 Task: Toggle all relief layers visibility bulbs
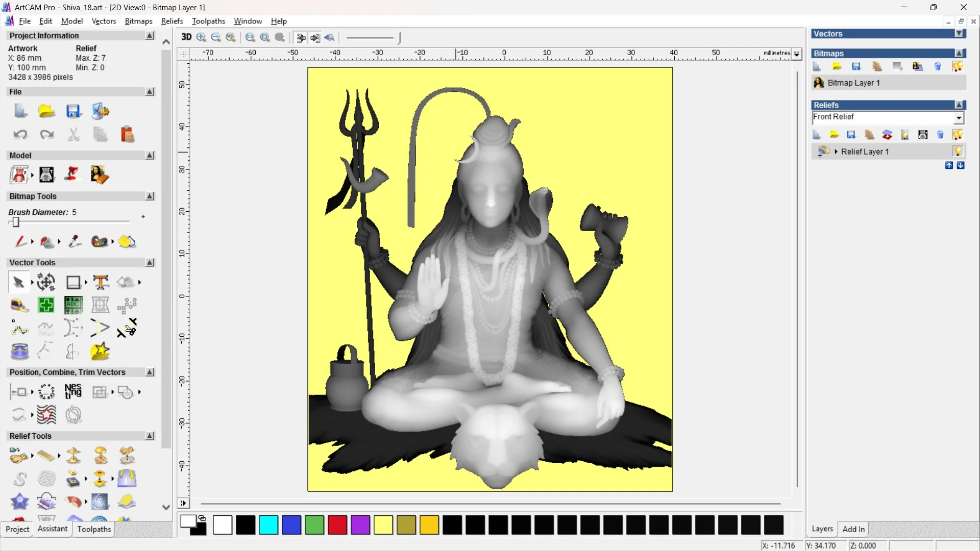(958, 134)
